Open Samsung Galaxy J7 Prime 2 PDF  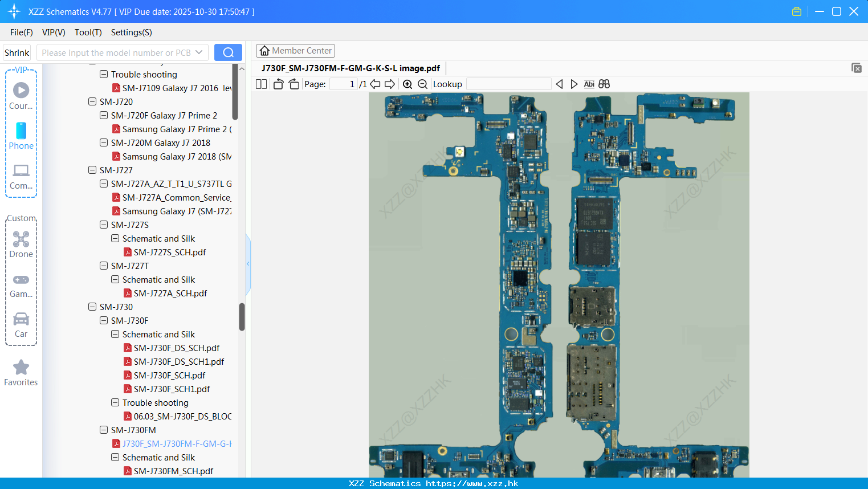point(177,129)
